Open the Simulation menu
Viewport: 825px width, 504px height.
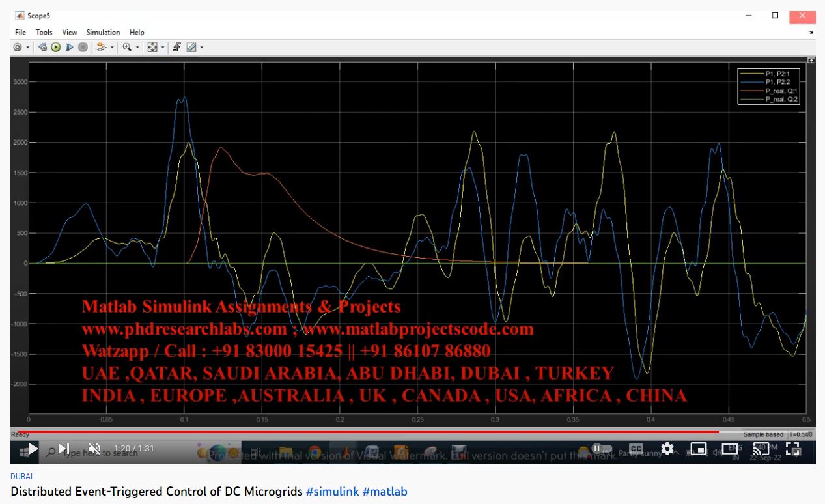(x=104, y=32)
